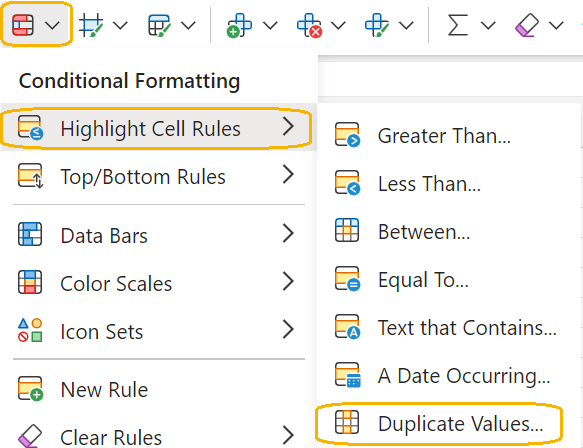Expand the Data Bars submenu
The image size is (583, 448).
click(x=159, y=235)
